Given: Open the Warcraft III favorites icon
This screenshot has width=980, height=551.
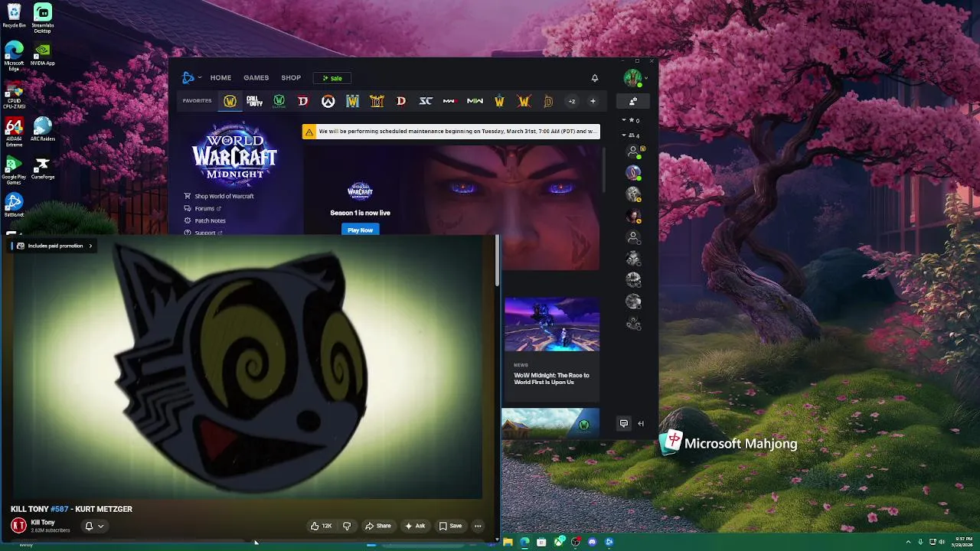Looking at the screenshot, I should point(352,101).
